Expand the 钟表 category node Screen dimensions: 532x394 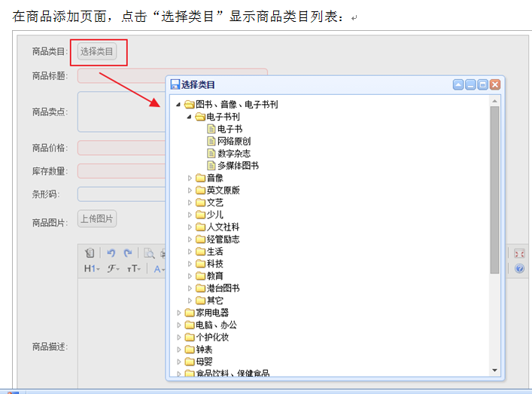(179, 350)
